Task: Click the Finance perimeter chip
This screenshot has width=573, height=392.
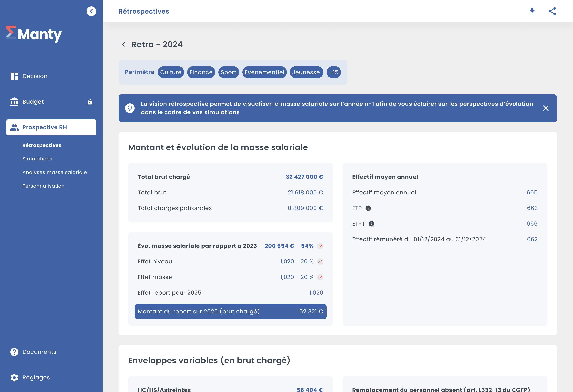Action: click(x=201, y=72)
